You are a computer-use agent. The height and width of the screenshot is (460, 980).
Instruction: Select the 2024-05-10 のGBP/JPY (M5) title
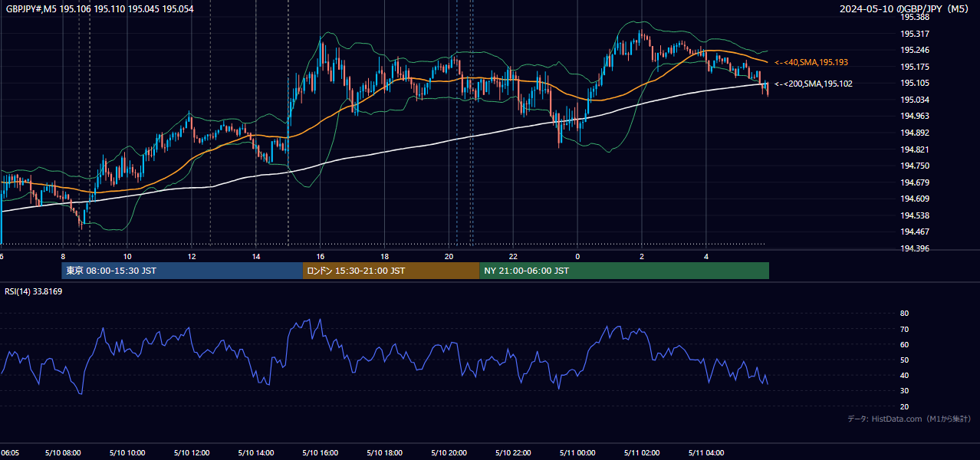coord(906,9)
